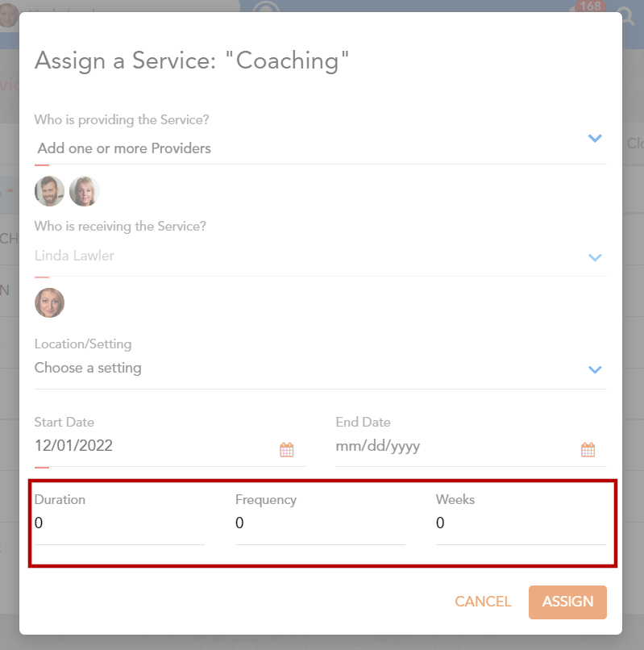Click the 'Add one or more Providers' field

pos(306,148)
